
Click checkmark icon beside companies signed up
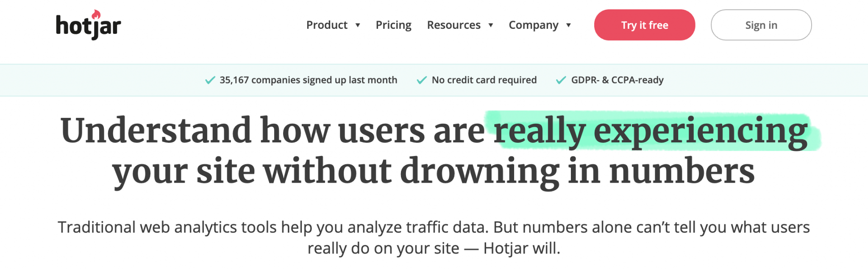click(x=210, y=80)
